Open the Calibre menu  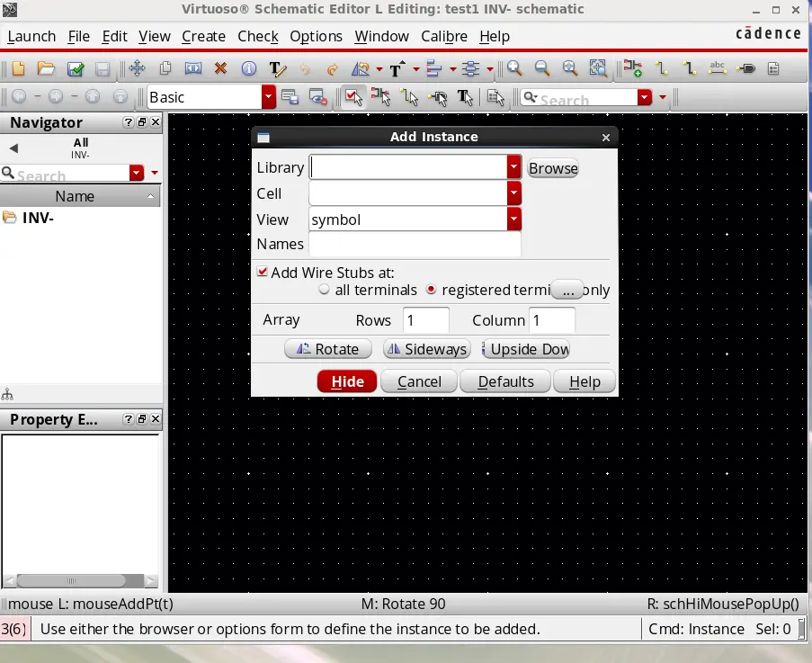click(444, 36)
